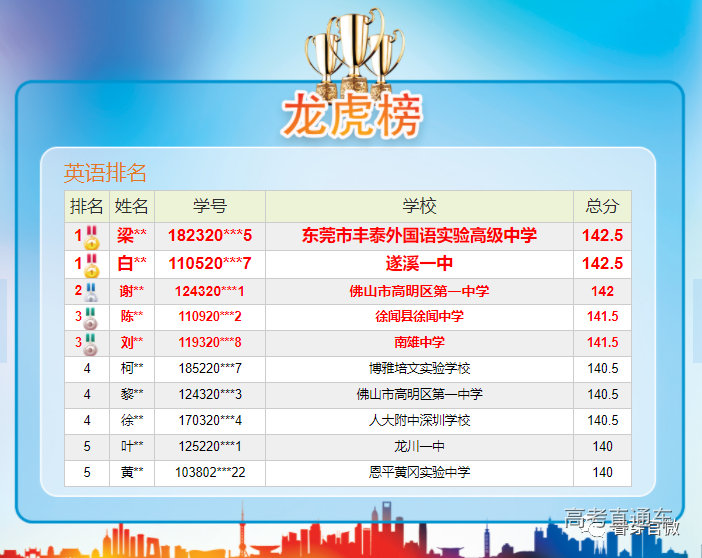Click the 姓名 column header
The width and height of the screenshot is (702, 558).
coord(132,206)
